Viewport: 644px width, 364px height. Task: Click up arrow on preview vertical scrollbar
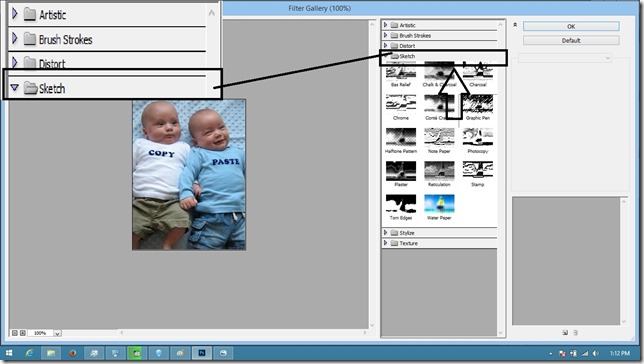pos(373,25)
